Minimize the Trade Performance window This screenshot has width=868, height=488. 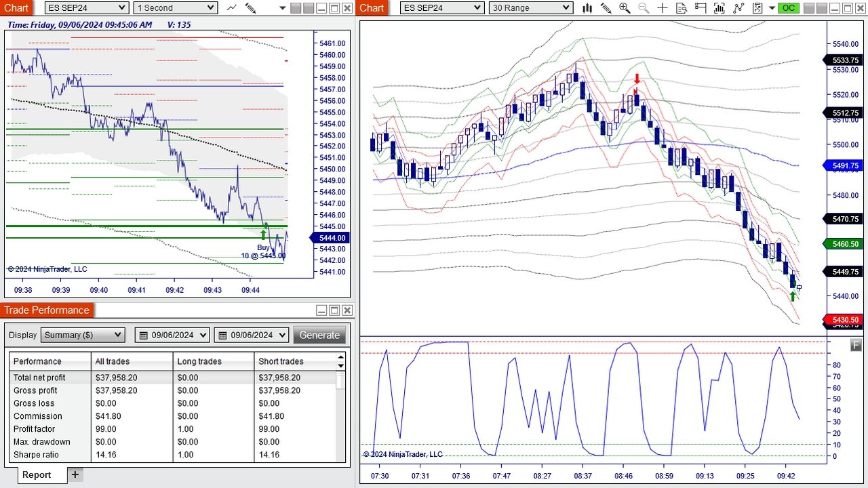pos(321,310)
